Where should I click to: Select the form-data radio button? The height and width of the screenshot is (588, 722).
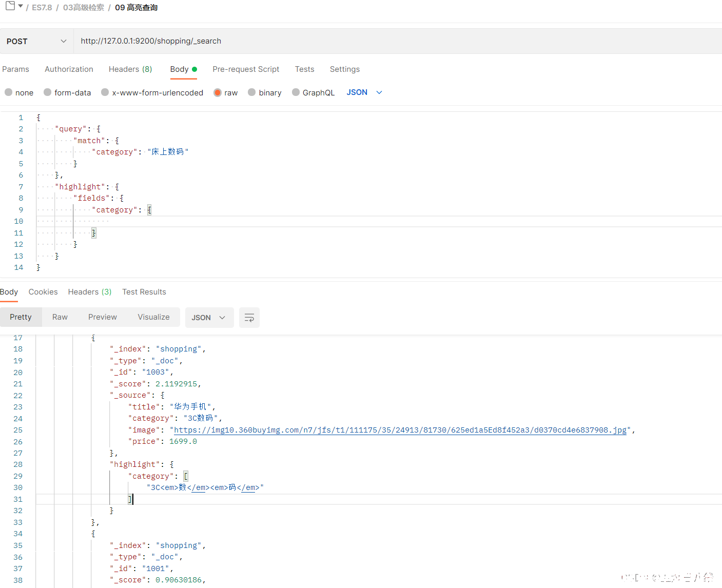[48, 92]
